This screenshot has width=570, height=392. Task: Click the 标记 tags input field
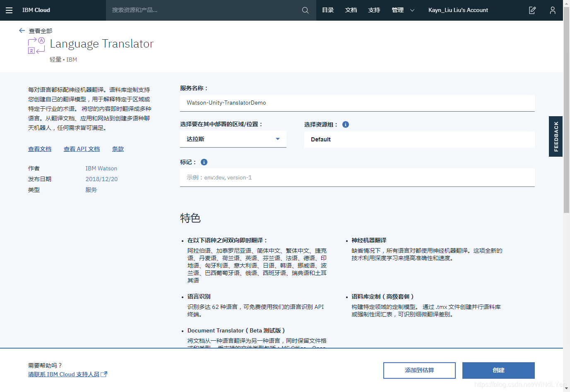pyautogui.click(x=357, y=177)
